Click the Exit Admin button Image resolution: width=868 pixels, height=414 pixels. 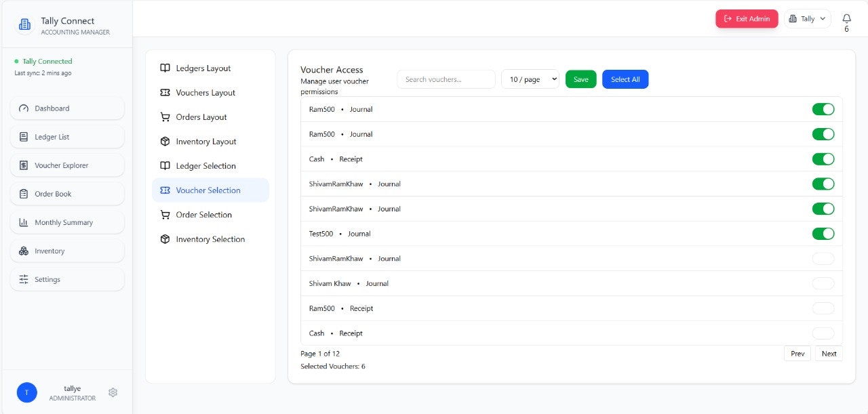pyautogui.click(x=747, y=19)
